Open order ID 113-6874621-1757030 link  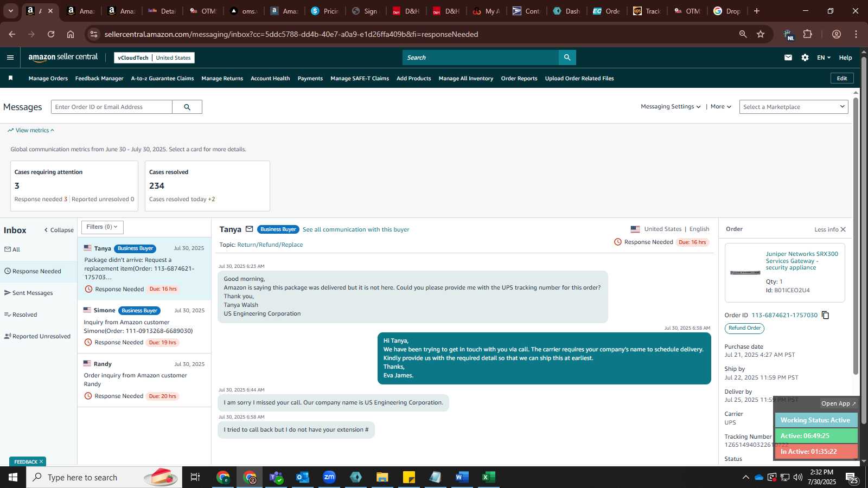tap(784, 315)
